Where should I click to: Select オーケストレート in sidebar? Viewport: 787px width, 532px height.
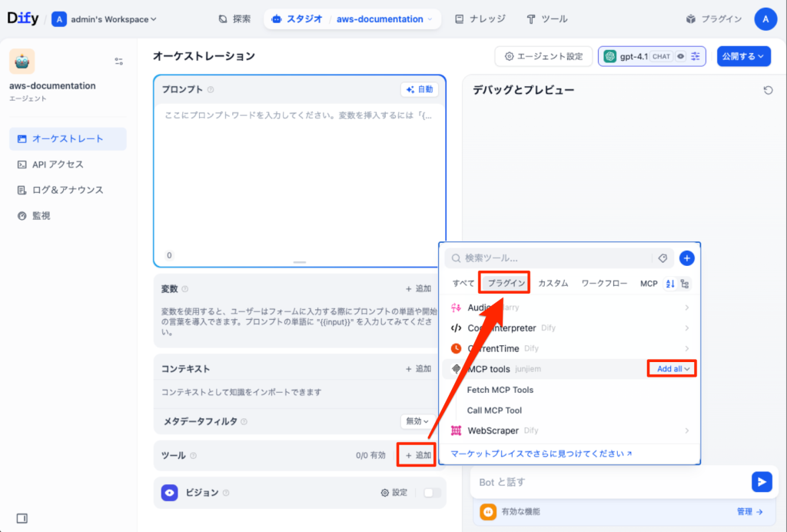68,138
